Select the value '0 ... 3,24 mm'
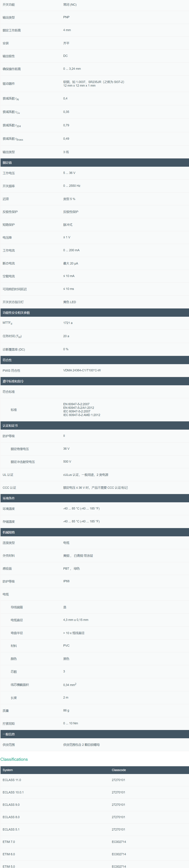This screenshot has width=189, height=868. [72, 69]
